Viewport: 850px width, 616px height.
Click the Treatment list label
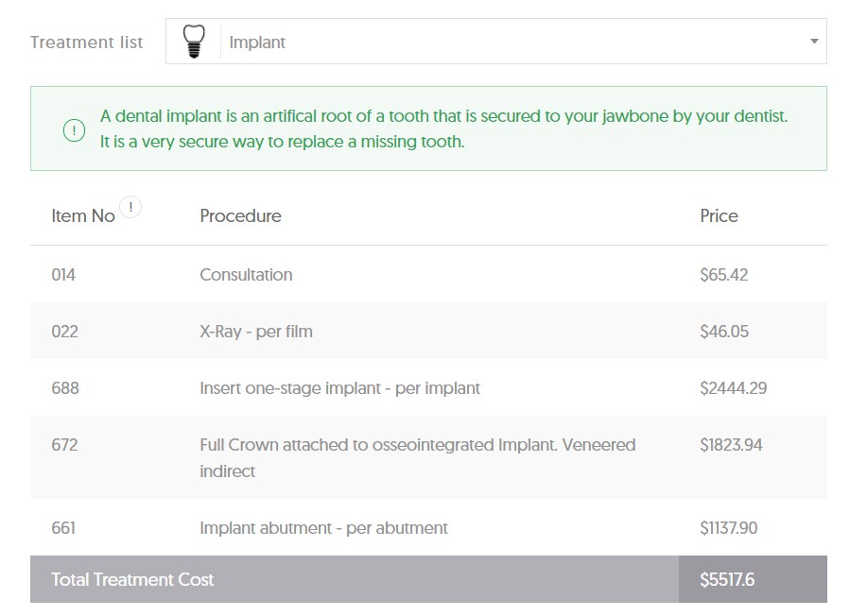pyautogui.click(x=87, y=43)
